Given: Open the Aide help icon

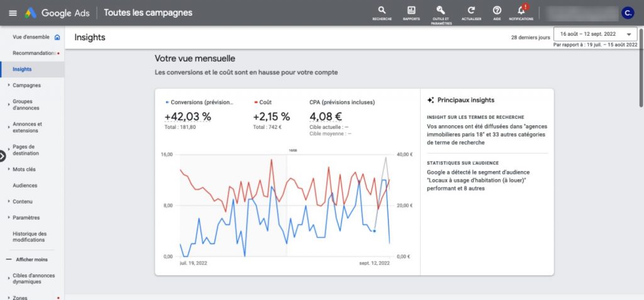Looking at the screenshot, I should (497, 11).
